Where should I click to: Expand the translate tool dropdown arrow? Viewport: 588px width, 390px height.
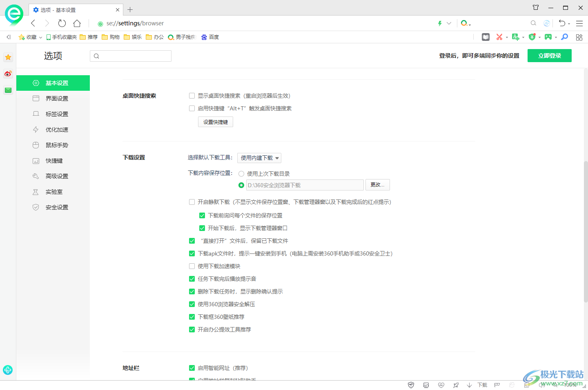(x=523, y=37)
